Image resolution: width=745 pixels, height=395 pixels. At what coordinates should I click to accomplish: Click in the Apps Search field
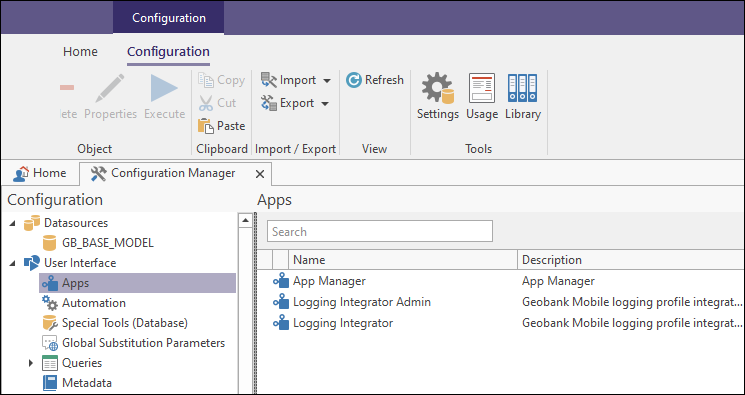click(x=380, y=231)
